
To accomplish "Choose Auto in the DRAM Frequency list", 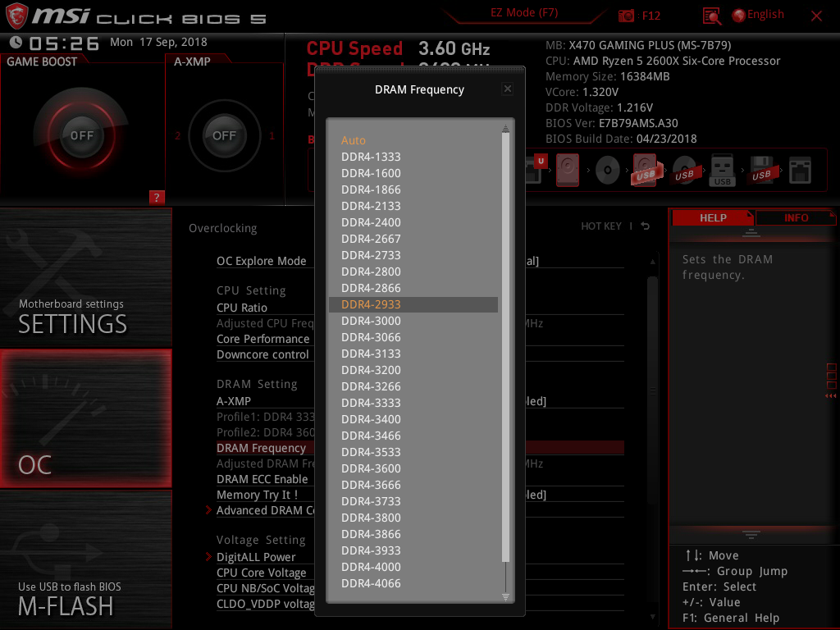I will pos(353,140).
